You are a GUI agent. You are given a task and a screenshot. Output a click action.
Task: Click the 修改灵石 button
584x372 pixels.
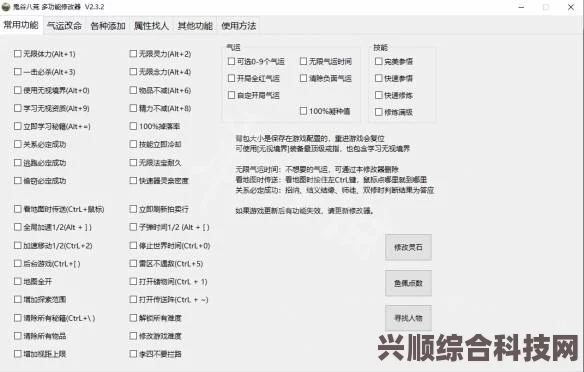[408, 247]
